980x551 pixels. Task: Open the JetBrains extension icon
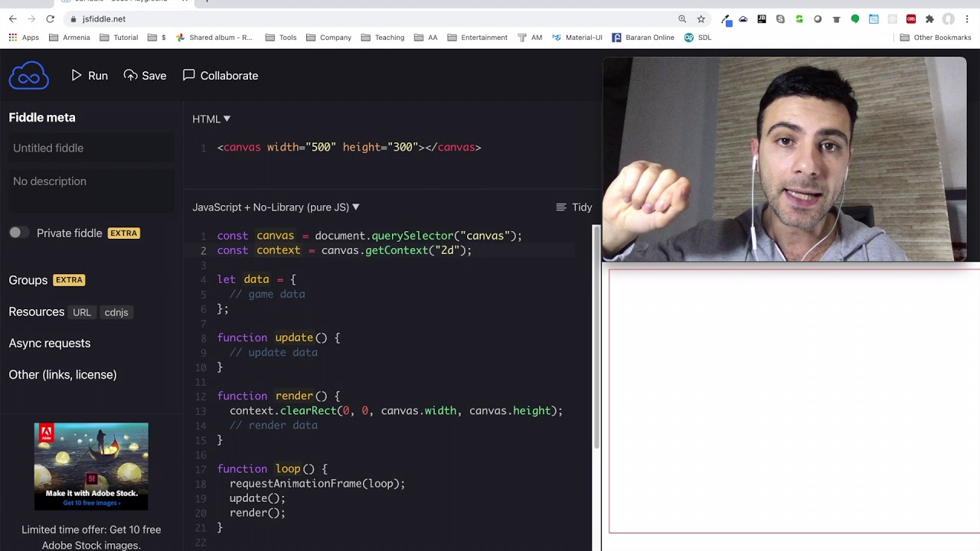point(762,19)
